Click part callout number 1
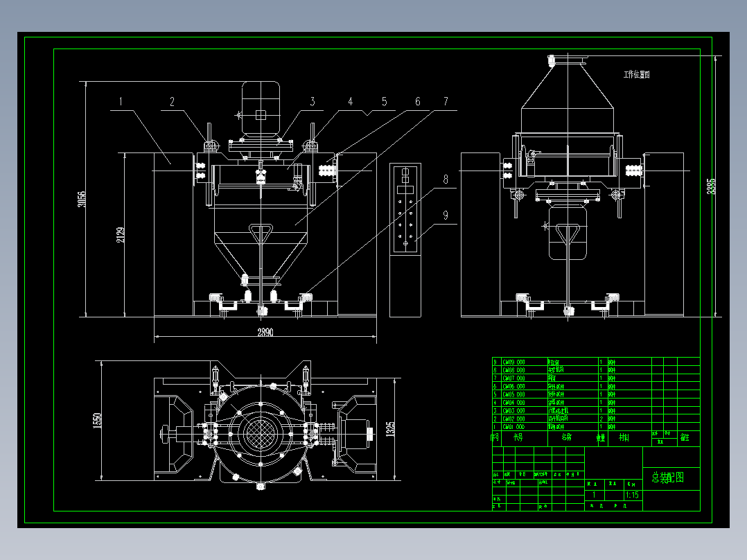Image resolution: width=747 pixels, height=560 pixels. pos(121,101)
